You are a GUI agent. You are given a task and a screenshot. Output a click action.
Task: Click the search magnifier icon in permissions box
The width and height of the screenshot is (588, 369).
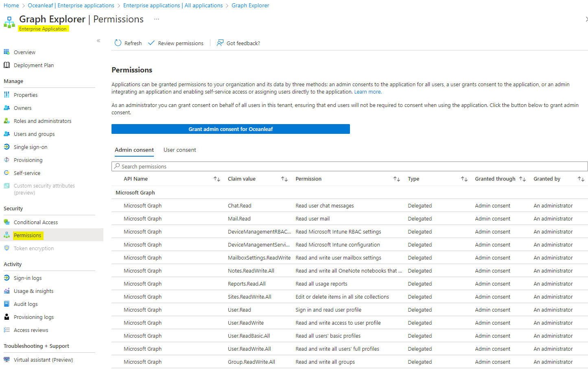(x=117, y=166)
